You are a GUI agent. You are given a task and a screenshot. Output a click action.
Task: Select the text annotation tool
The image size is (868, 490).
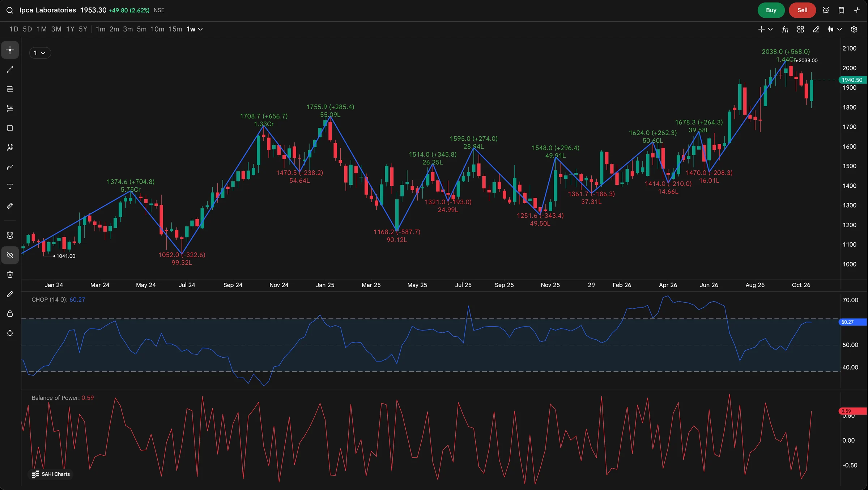pos(10,187)
